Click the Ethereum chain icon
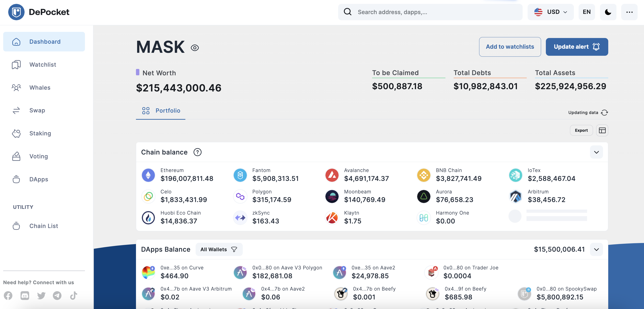The width and height of the screenshot is (644, 309). (x=148, y=175)
